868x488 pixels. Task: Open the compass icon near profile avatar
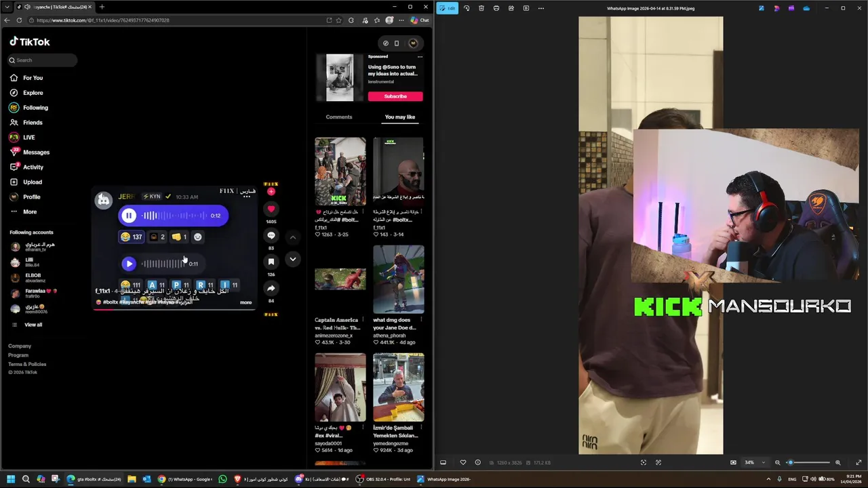[386, 43]
